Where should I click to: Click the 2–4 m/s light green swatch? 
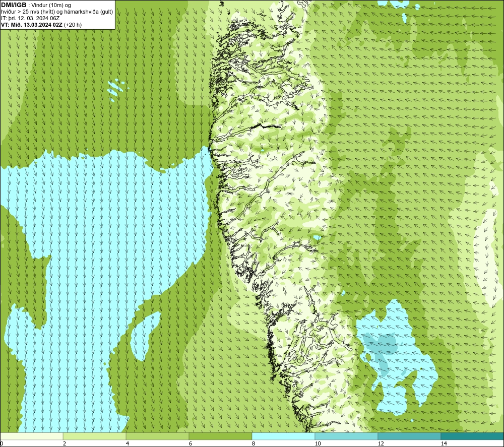tap(95, 436)
